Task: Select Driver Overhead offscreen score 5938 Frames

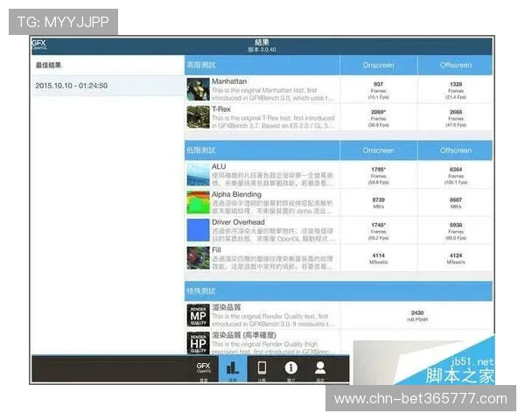Action: pyautogui.click(x=456, y=231)
